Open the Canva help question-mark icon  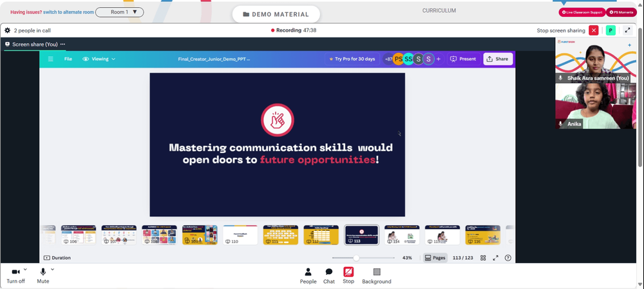click(508, 257)
